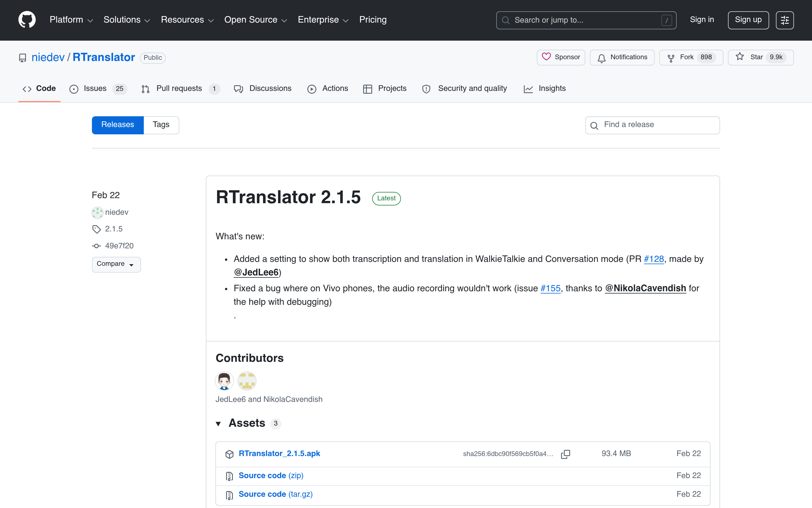Open the Projects tab
812x508 pixels.
(x=385, y=89)
